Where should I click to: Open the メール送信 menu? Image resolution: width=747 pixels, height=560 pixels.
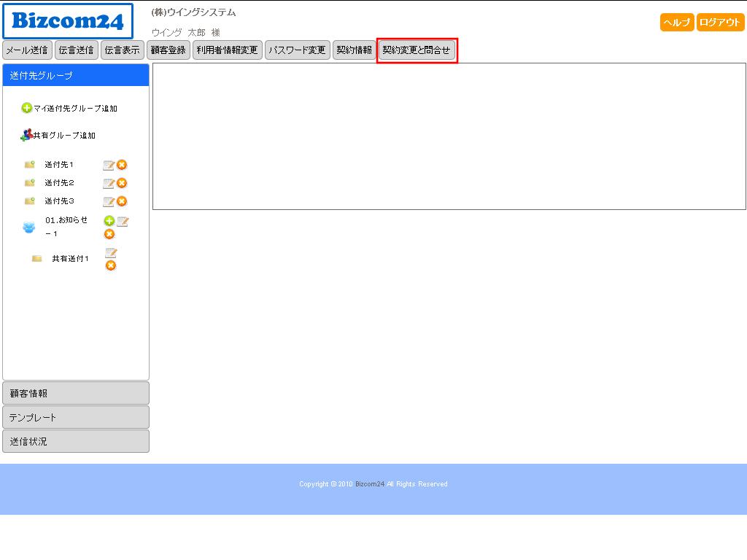(x=27, y=50)
